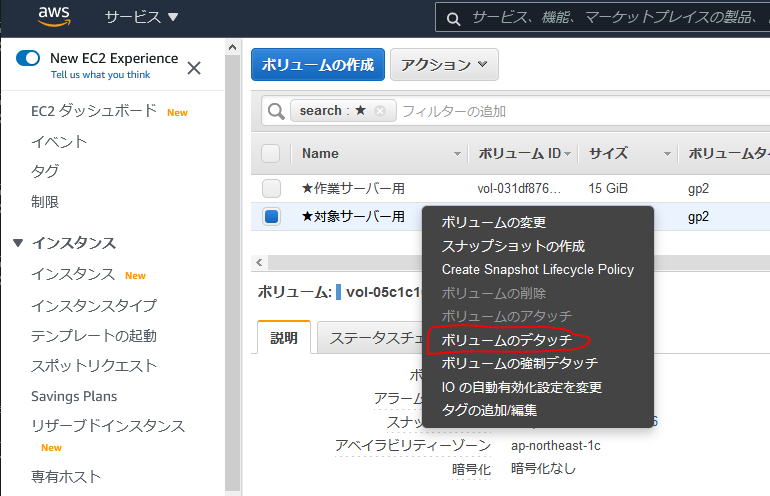
Task: Open 専有ホスト in sidebar
Action: pos(66,476)
